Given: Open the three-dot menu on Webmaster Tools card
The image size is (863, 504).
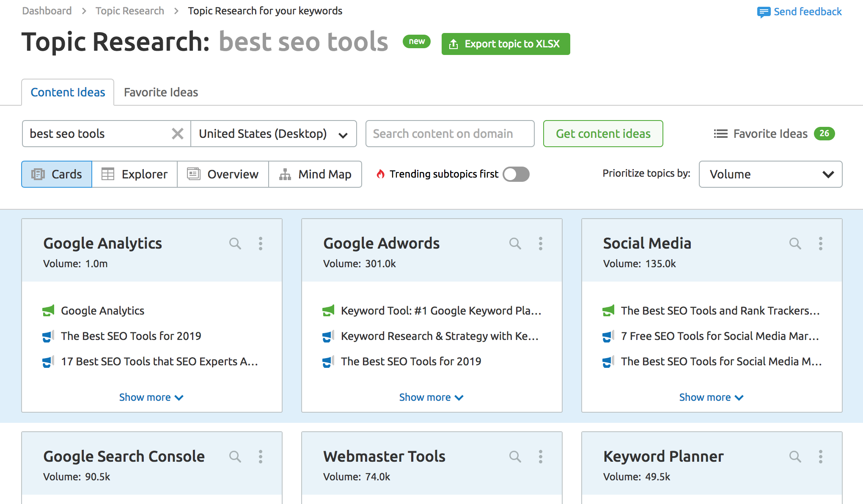Looking at the screenshot, I should pyautogui.click(x=541, y=457).
